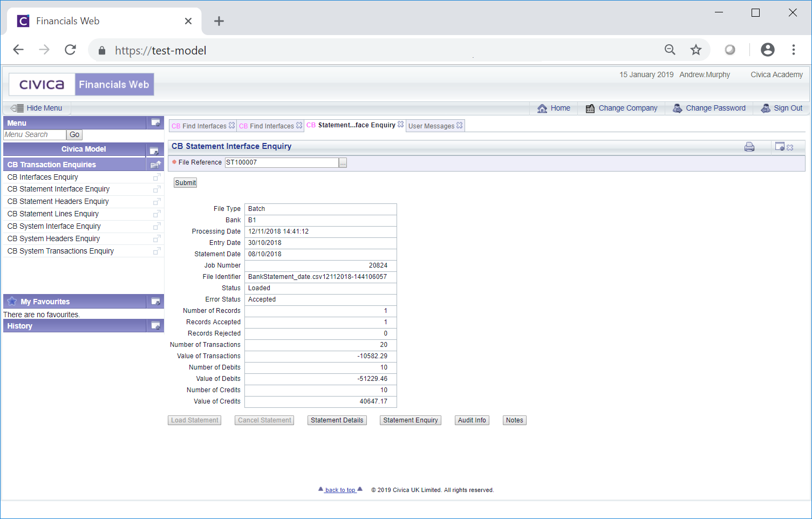Click the My Favourites star icon

(x=12, y=301)
